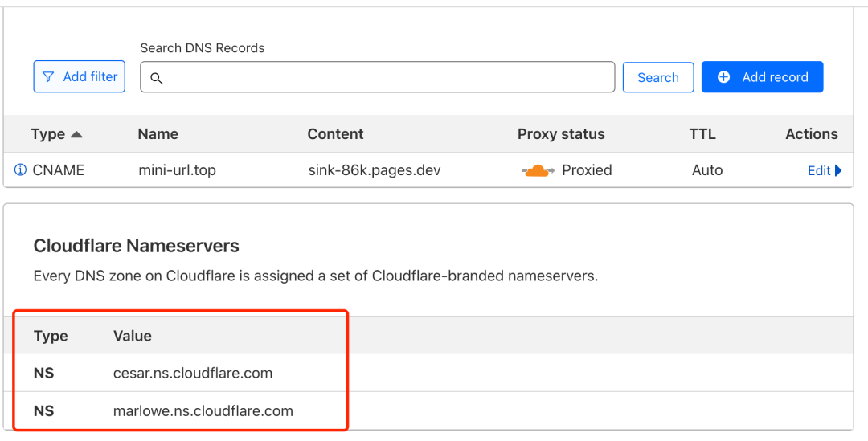Viewport: 868px width, 441px height.
Task: Focus the Search DNS Records field
Action: click(x=378, y=77)
